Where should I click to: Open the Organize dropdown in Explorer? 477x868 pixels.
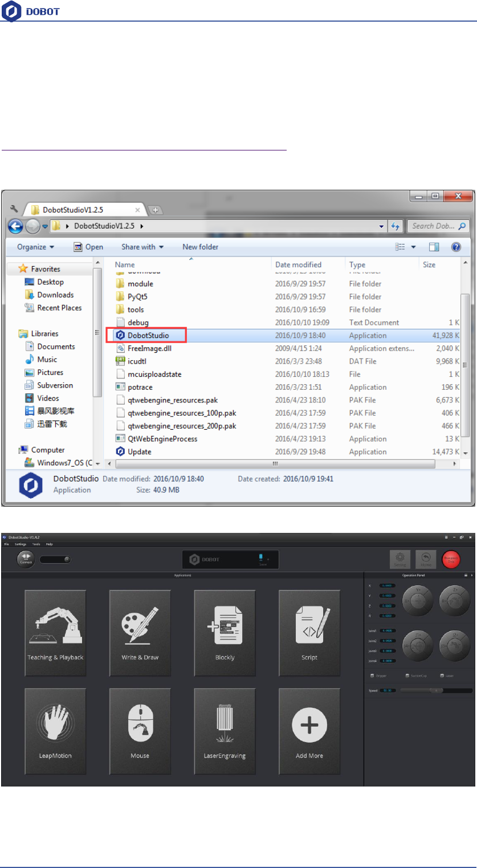click(36, 247)
